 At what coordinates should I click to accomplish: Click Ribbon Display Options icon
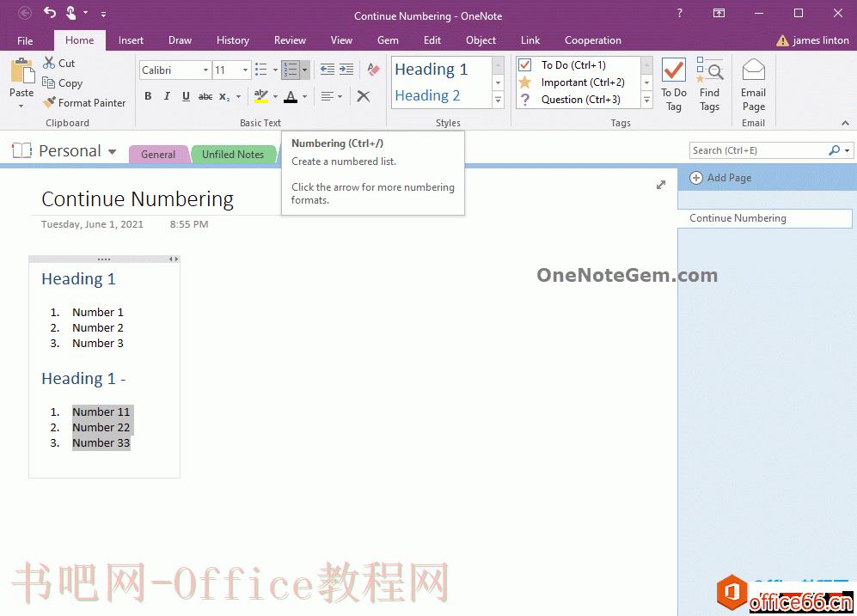[719, 13]
